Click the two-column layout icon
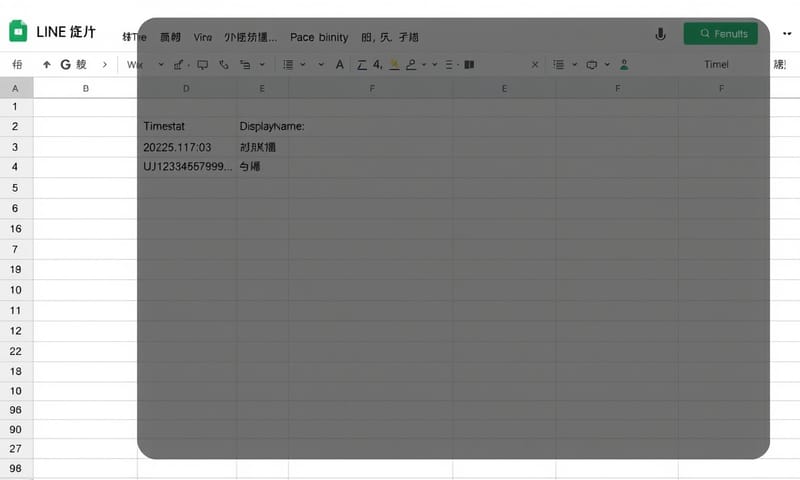This screenshot has width=800, height=480. (469, 65)
